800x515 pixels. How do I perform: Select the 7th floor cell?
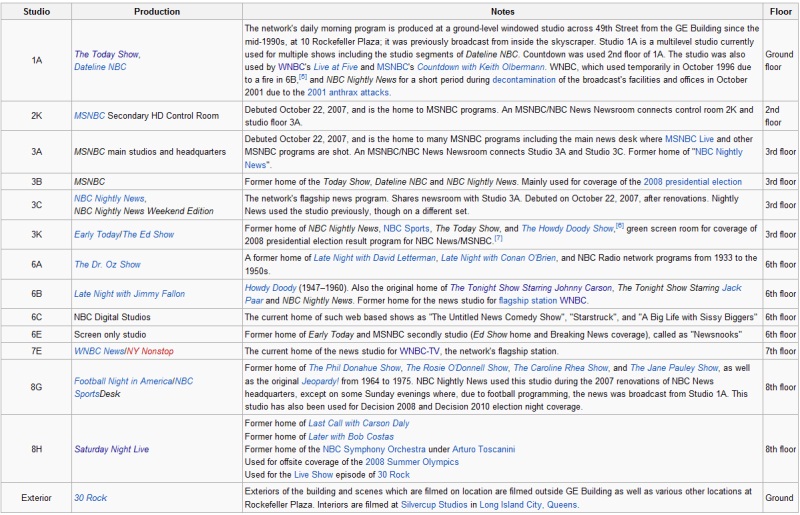(781, 351)
